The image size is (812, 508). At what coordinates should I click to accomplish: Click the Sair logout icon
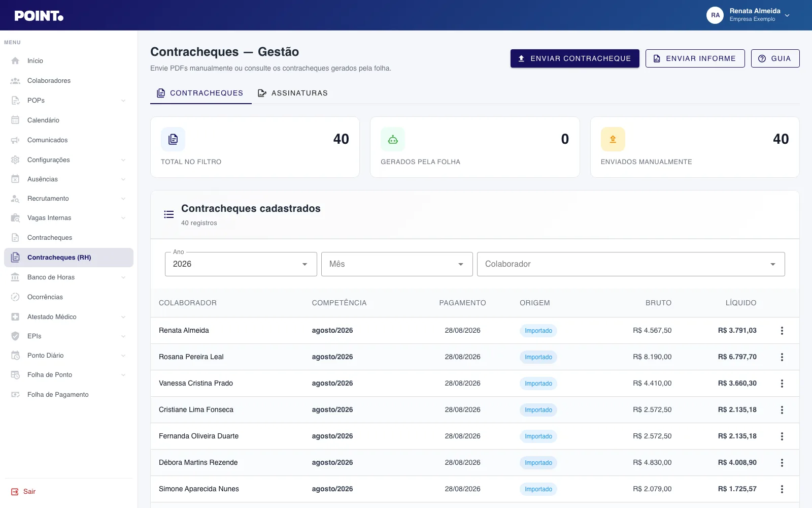point(15,492)
